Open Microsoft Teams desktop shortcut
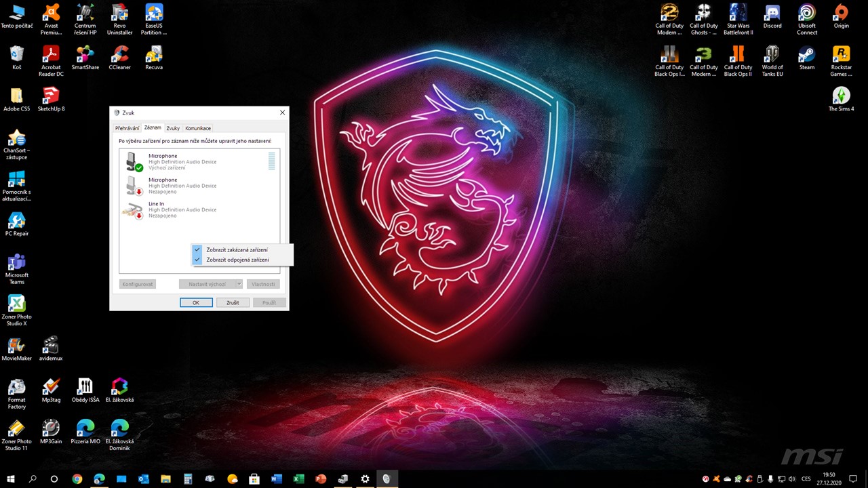The height and width of the screenshot is (488, 868). [17, 269]
